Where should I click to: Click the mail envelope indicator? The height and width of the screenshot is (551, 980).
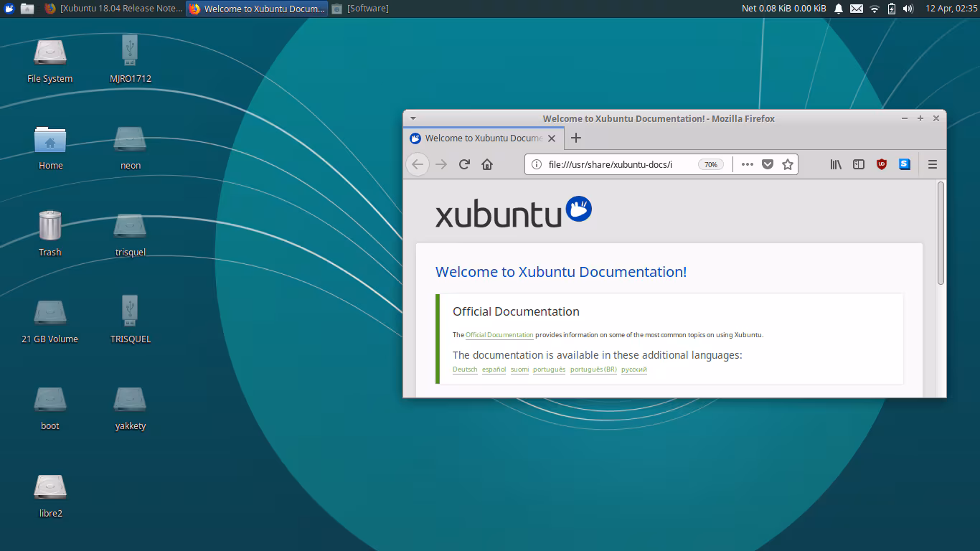pos(856,9)
